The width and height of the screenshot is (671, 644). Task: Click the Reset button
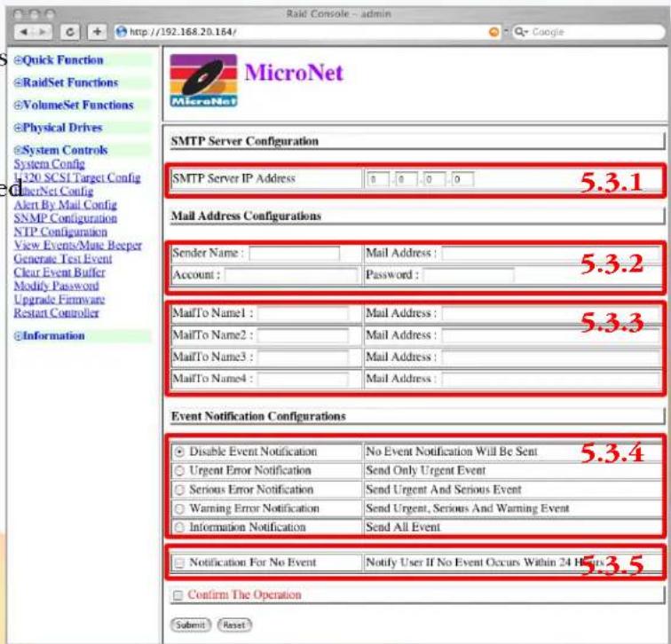coord(234,624)
